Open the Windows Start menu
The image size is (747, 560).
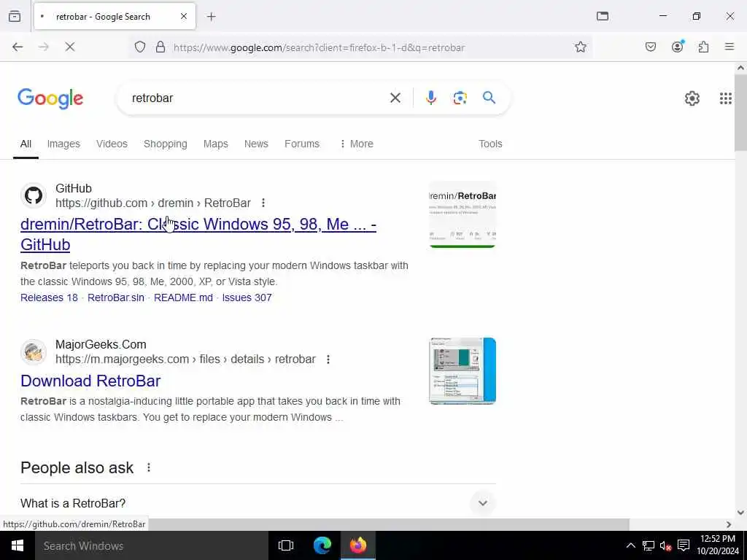pyautogui.click(x=18, y=545)
